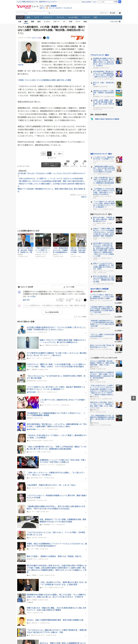
Task: Select the スポーツ category tab
Action: pos(56,21)
